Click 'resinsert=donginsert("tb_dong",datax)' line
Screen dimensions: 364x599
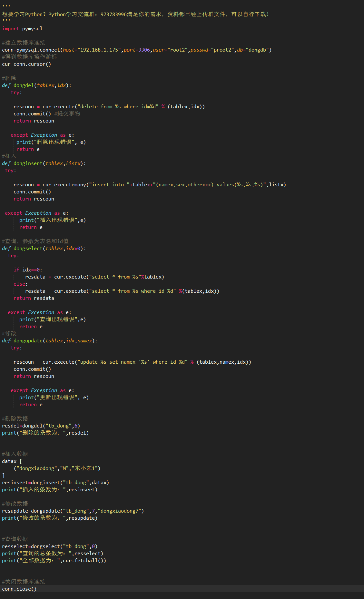tap(55, 483)
